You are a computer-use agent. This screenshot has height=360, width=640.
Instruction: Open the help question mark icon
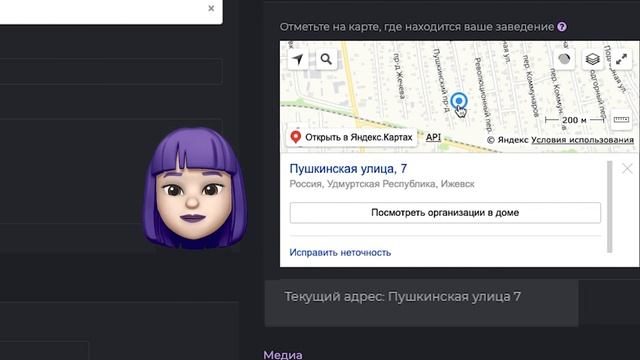[562, 27]
